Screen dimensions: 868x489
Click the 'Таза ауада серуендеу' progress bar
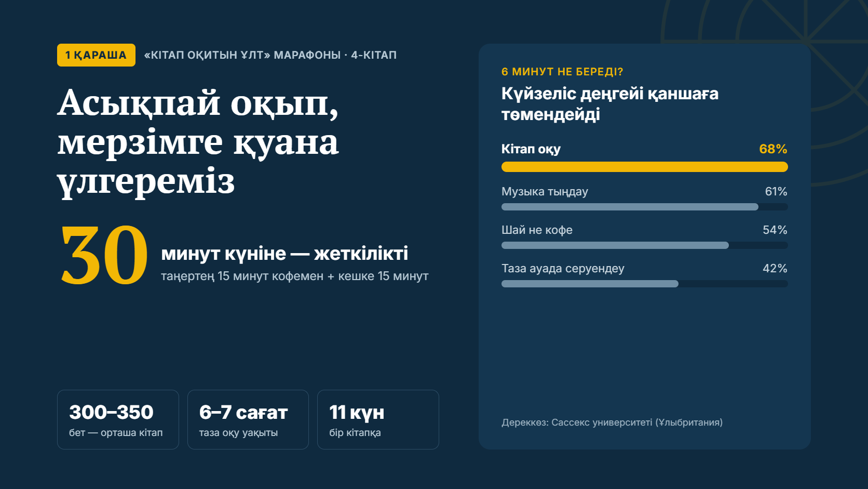click(x=645, y=284)
